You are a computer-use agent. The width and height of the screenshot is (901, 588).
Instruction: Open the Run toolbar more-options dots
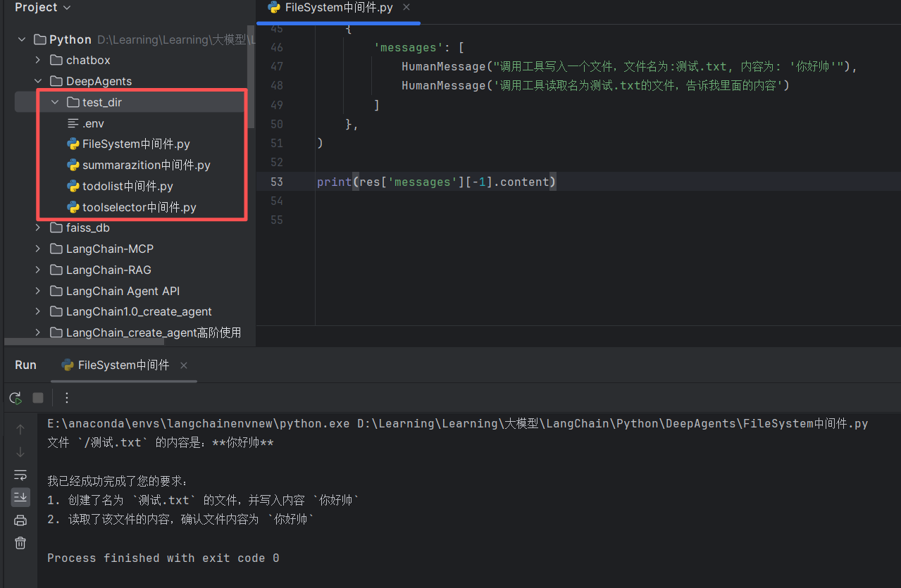pos(67,398)
